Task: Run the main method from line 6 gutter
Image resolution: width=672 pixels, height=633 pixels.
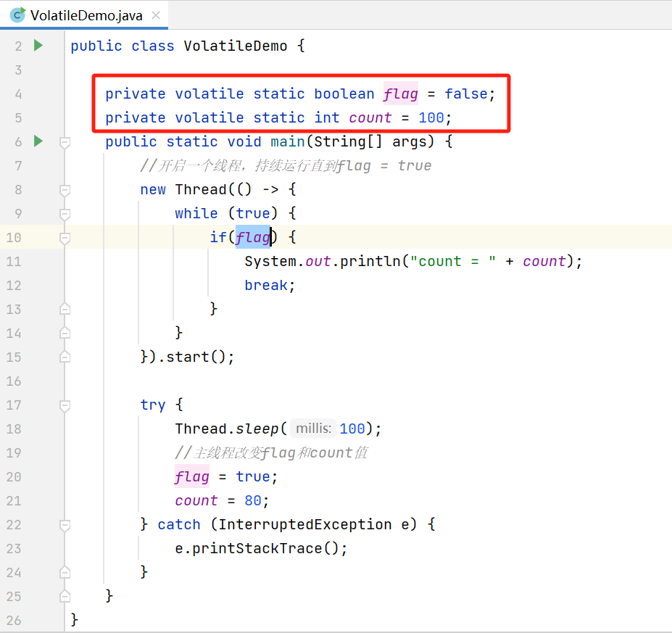Action: 38,141
